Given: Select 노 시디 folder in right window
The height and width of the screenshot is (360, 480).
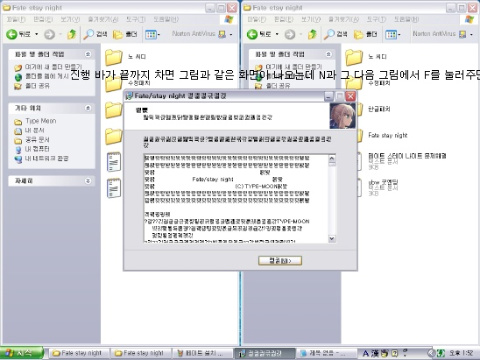Looking at the screenshot, I should (367, 57).
